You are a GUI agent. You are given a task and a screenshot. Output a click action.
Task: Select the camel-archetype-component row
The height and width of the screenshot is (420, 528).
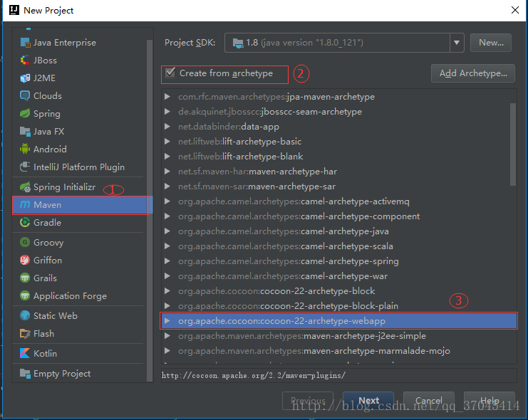click(x=338, y=216)
